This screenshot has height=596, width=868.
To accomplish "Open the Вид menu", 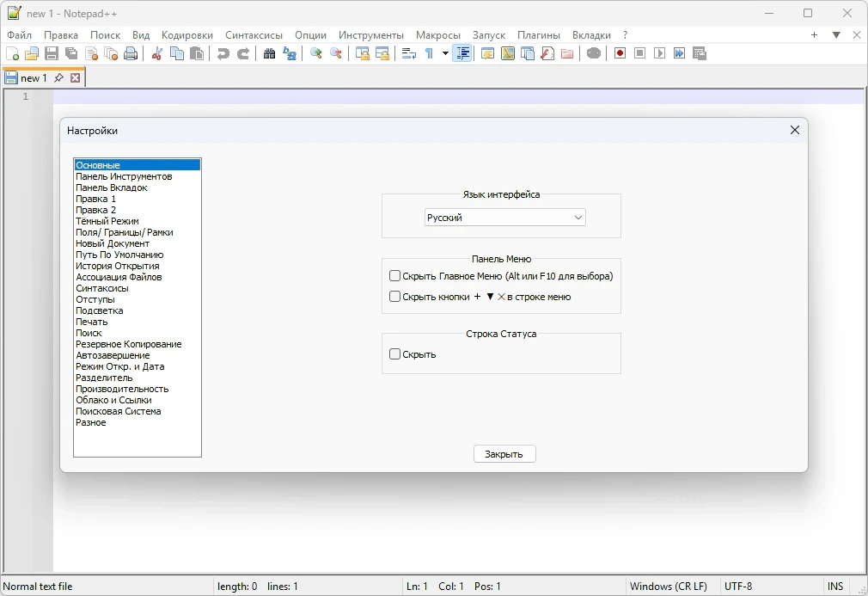I will pyautogui.click(x=141, y=35).
